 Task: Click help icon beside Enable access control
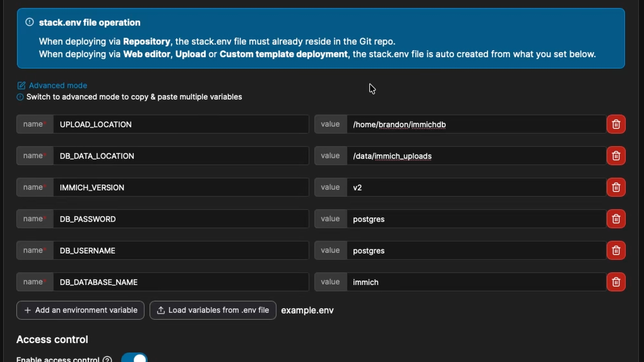coord(107,359)
